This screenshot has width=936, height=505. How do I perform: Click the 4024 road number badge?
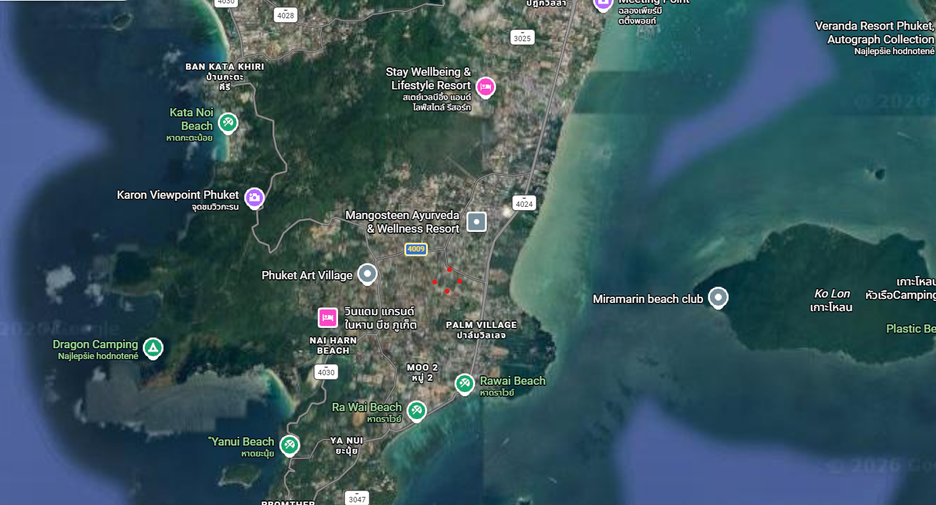pyautogui.click(x=524, y=204)
